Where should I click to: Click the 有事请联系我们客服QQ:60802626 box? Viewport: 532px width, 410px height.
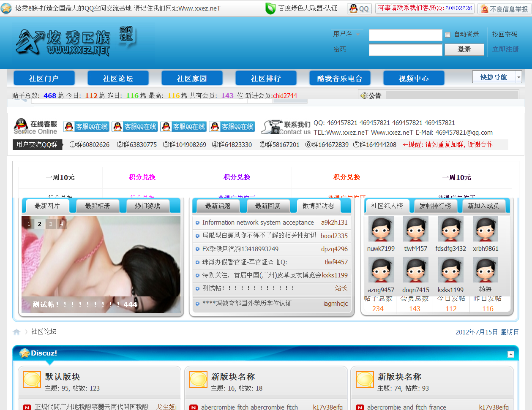425,8
